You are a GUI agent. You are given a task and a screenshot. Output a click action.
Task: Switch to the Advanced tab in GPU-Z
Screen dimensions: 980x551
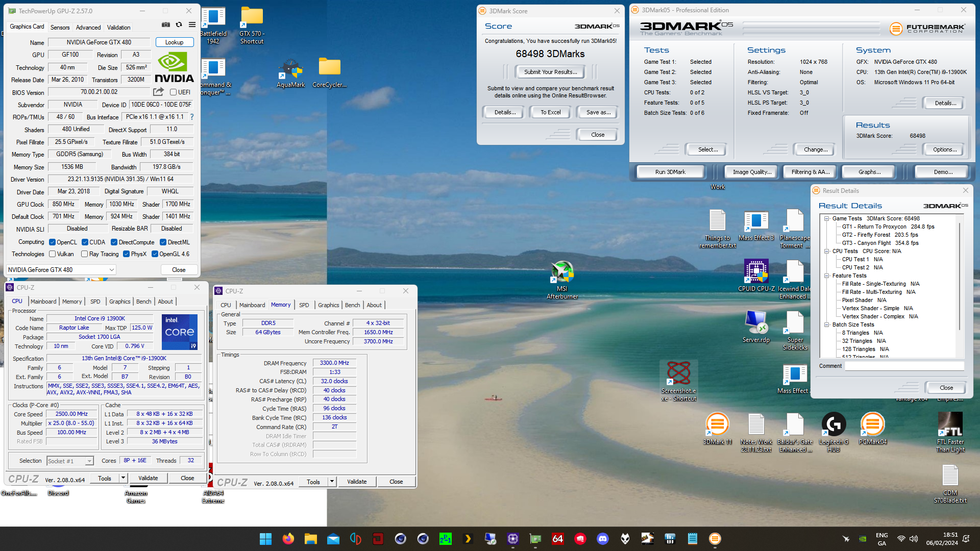(x=88, y=28)
